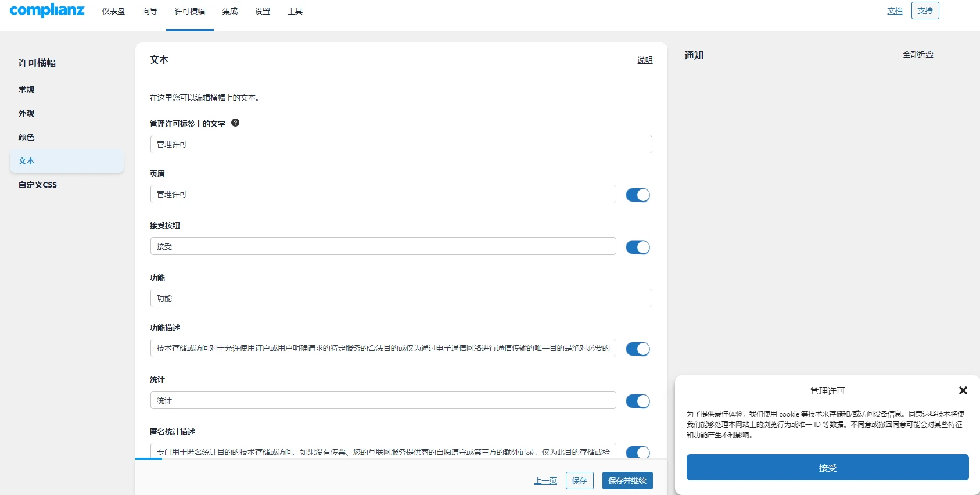The height and width of the screenshot is (495, 980).
Task: Select 外观 in the sidebar
Action: tap(26, 113)
